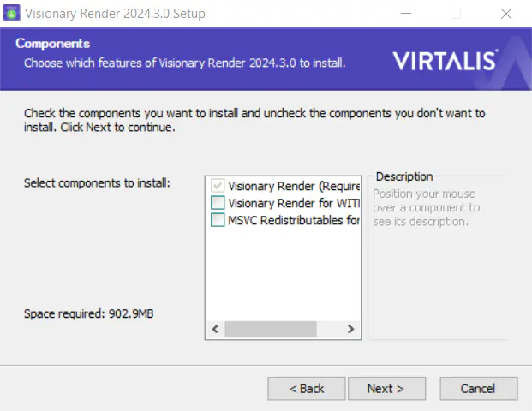Select the Visionary Render for WITH row text
The width and height of the screenshot is (532, 411).
pos(294,203)
